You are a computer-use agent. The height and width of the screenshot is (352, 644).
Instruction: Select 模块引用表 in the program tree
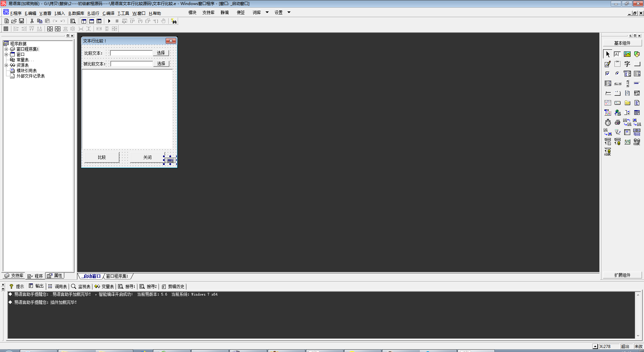click(x=26, y=71)
